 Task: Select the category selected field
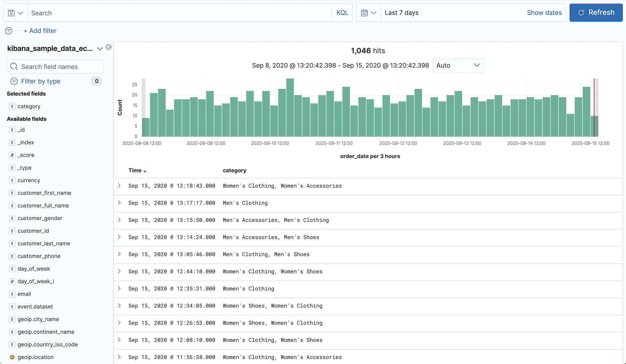[x=29, y=106]
